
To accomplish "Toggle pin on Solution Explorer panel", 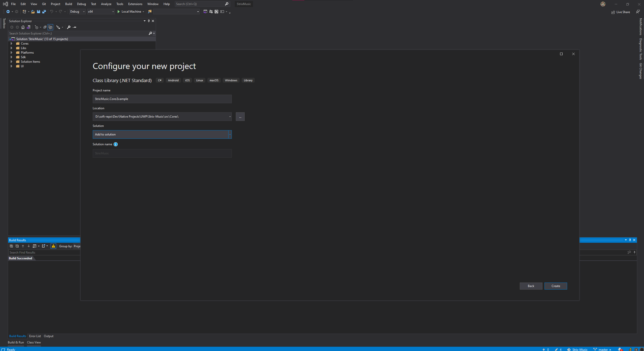I will [149, 21].
